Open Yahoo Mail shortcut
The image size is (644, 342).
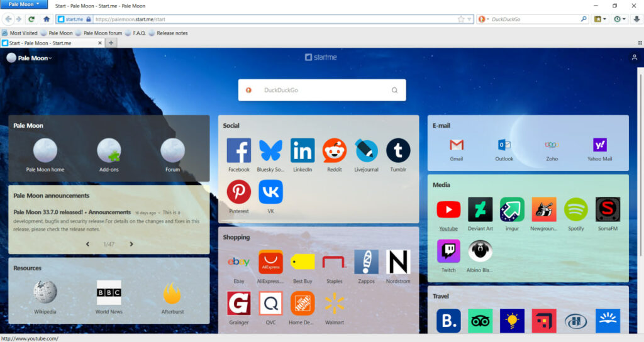[599, 145]
